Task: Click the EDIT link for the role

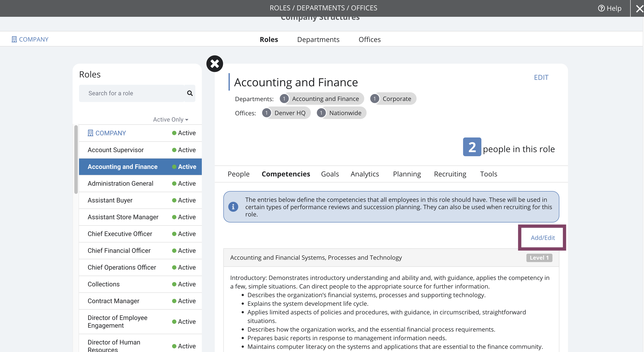Action: click(x=541, y=77)
